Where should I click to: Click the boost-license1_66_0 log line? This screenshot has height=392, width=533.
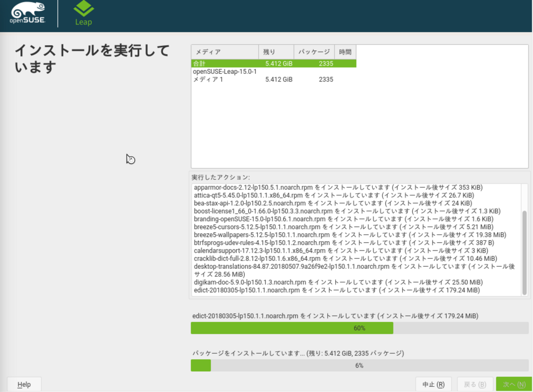347,211
